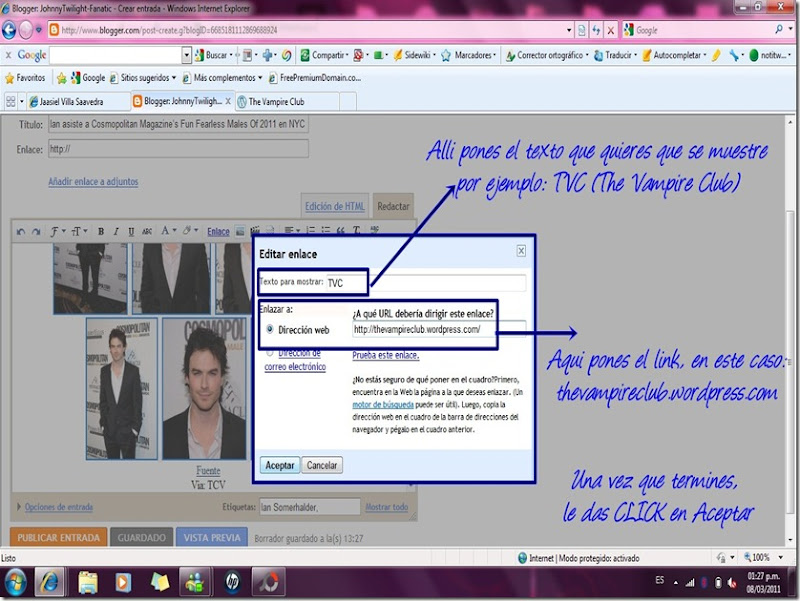Click the spell check icon in editor toolbar
Viewport: 800px width, 601px height.
(x=374, y=230)
